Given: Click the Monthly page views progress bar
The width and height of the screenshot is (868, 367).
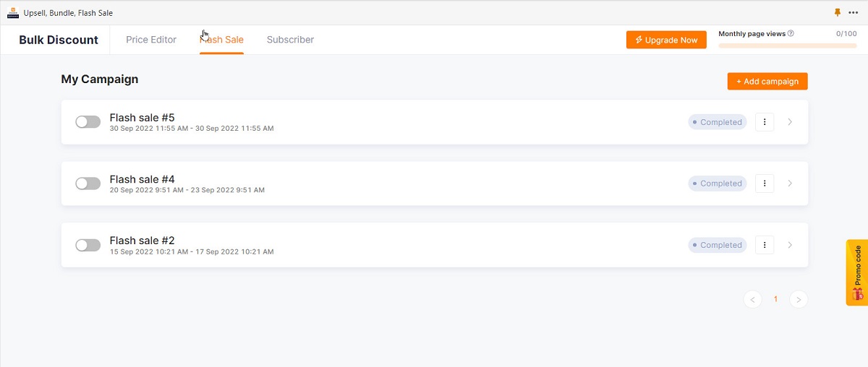Looking at the screenshot, I should (788, 46).
